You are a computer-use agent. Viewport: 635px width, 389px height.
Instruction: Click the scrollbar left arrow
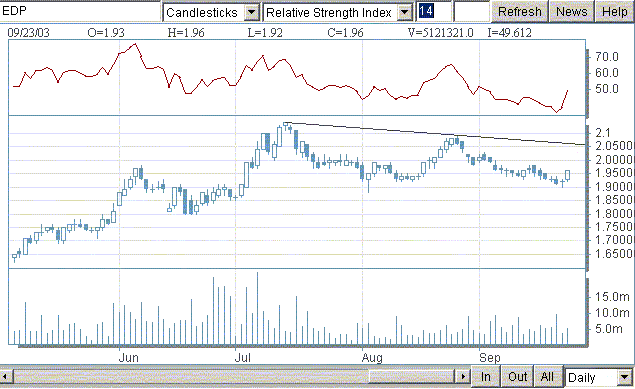tap(7, 377)
